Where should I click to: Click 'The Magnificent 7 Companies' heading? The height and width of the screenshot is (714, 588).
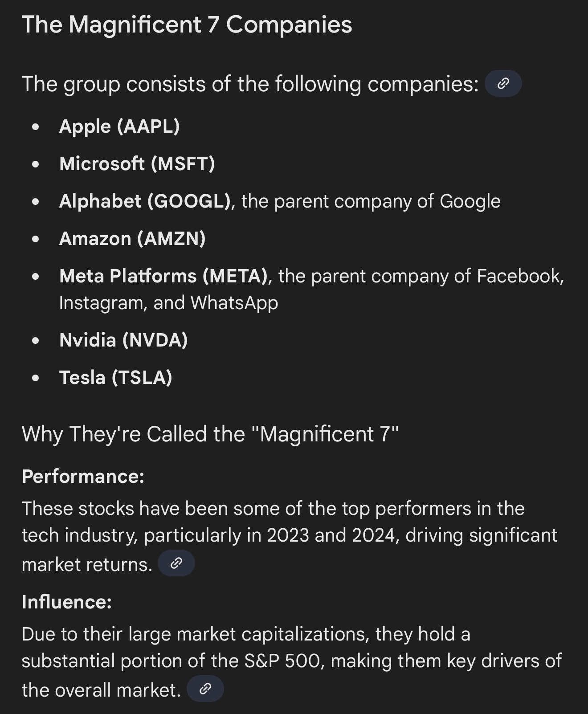pos(187,24)
